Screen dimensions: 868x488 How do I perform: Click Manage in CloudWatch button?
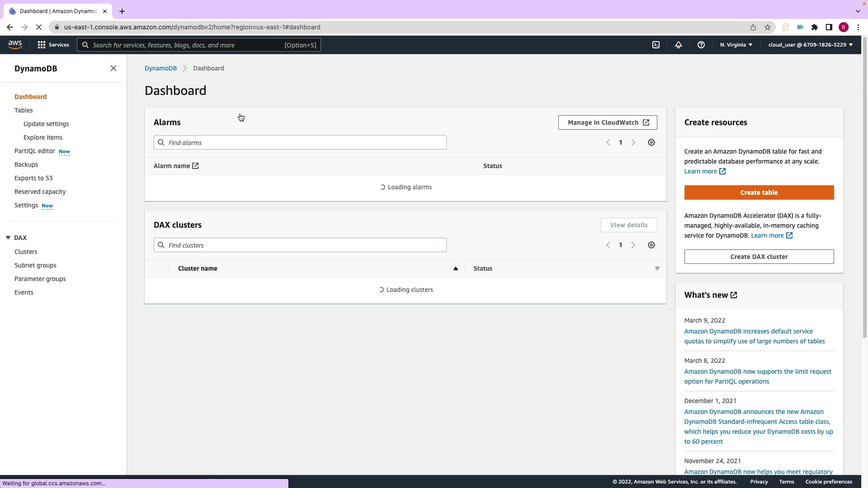(x=607, y=122)
